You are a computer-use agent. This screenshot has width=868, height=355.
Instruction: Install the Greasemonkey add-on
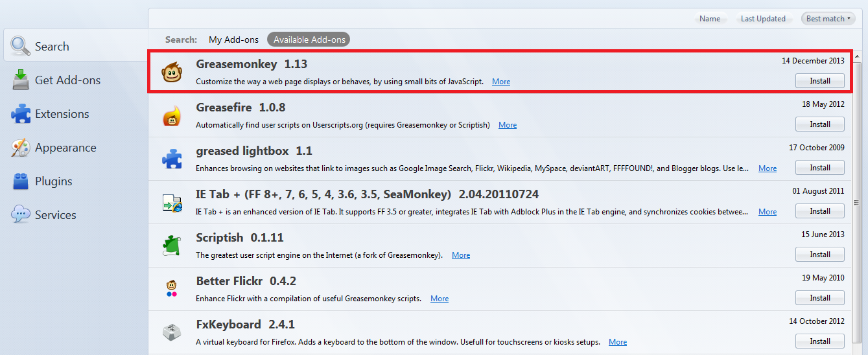click(820, 81)
